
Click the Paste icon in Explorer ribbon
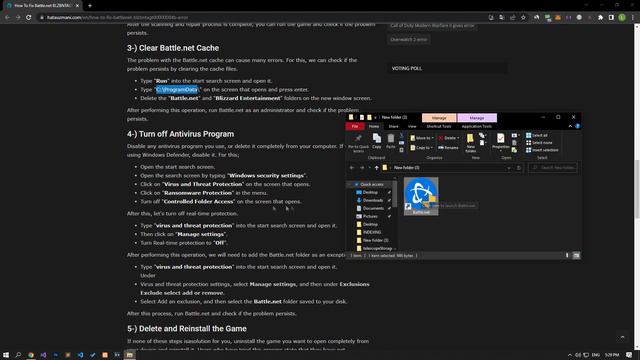click(x=391, y=141)
